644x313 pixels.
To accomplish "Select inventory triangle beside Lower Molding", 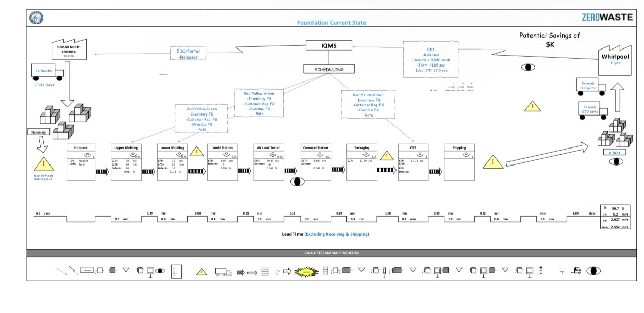I will click(x=196, y=152).
